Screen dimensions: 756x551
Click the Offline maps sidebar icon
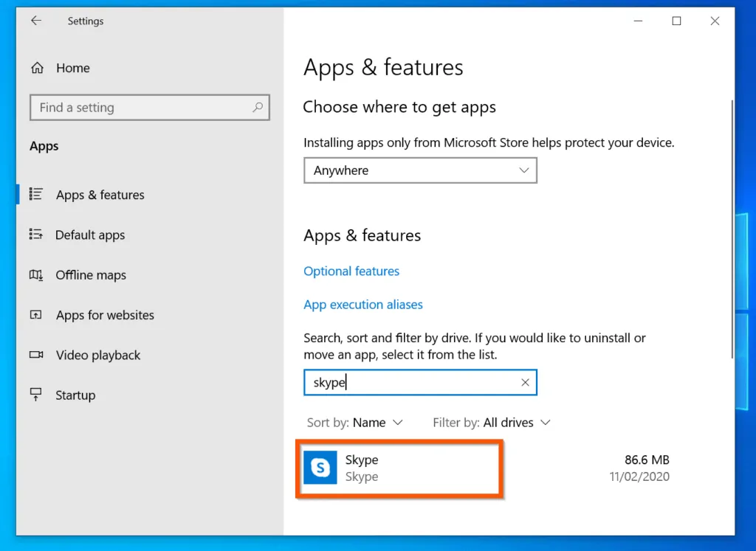(x=36, y=275)
